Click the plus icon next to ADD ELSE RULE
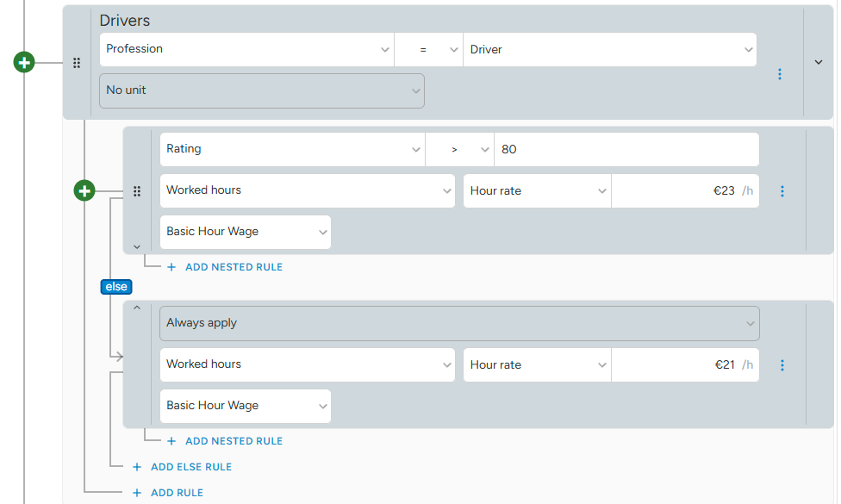Viewport: 841px width, 504px height. (137, 467)
